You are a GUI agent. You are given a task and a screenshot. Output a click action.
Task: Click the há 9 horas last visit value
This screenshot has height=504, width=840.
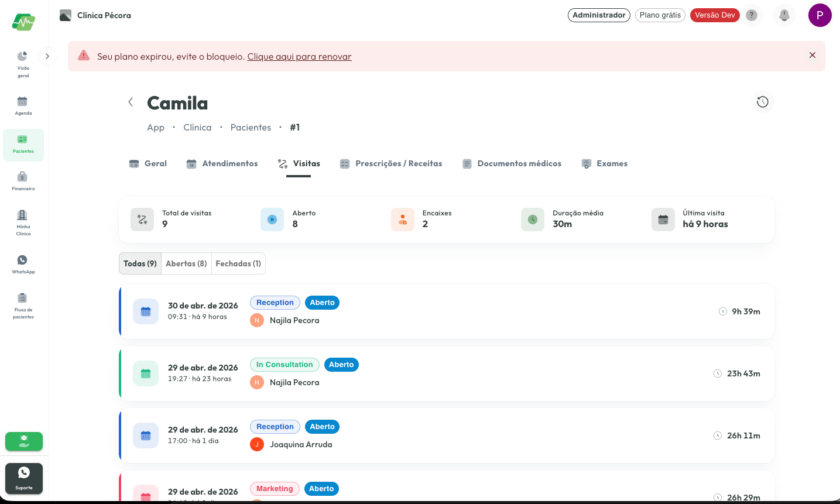(x=705, y=224)
